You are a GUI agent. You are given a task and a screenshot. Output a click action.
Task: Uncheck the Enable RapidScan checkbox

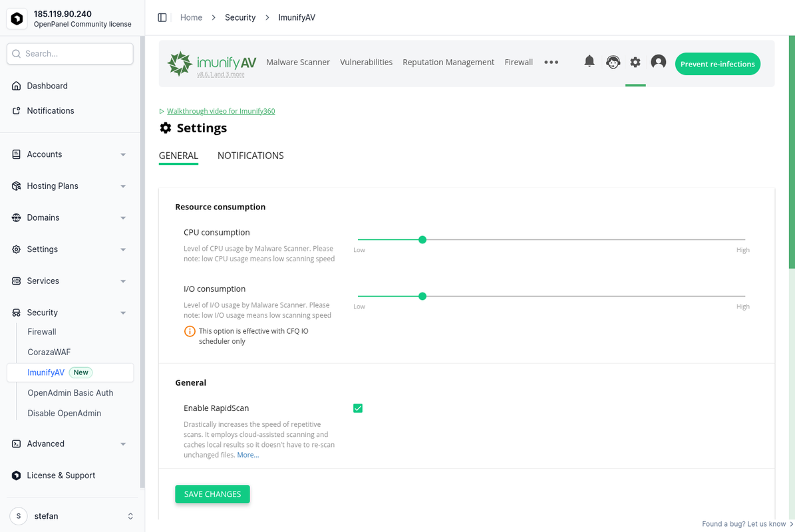point(358,408)
